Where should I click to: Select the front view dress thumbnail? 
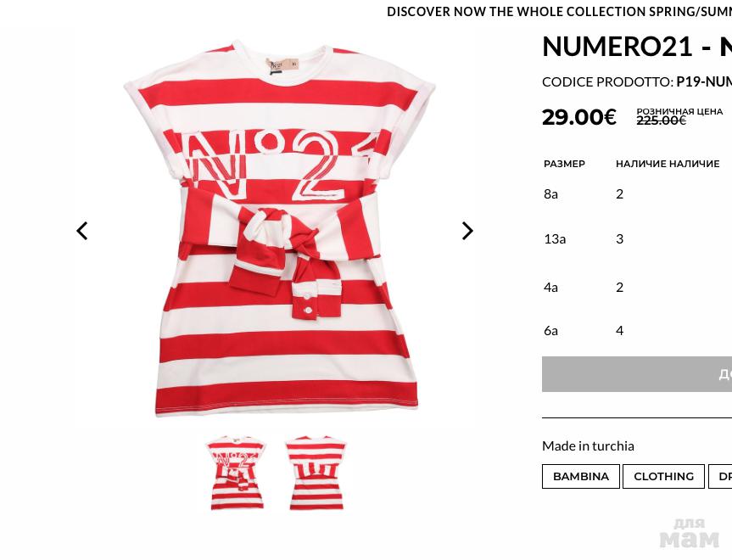(236, 473)
